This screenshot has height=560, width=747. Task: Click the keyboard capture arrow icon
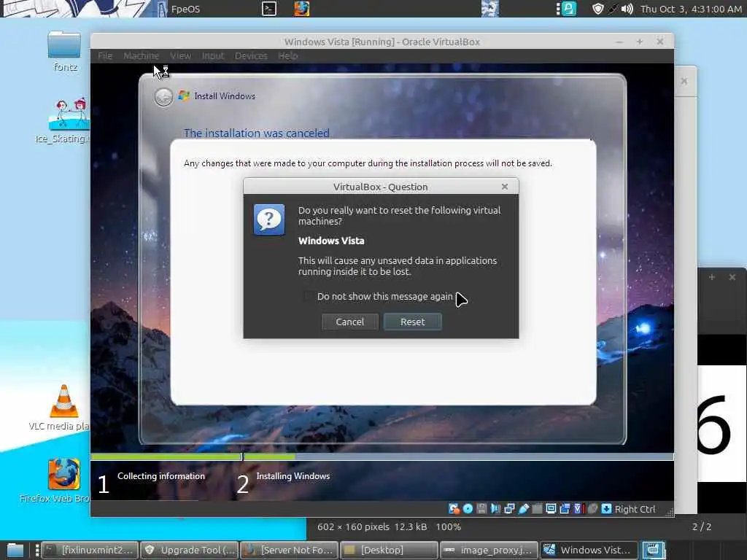606,509
